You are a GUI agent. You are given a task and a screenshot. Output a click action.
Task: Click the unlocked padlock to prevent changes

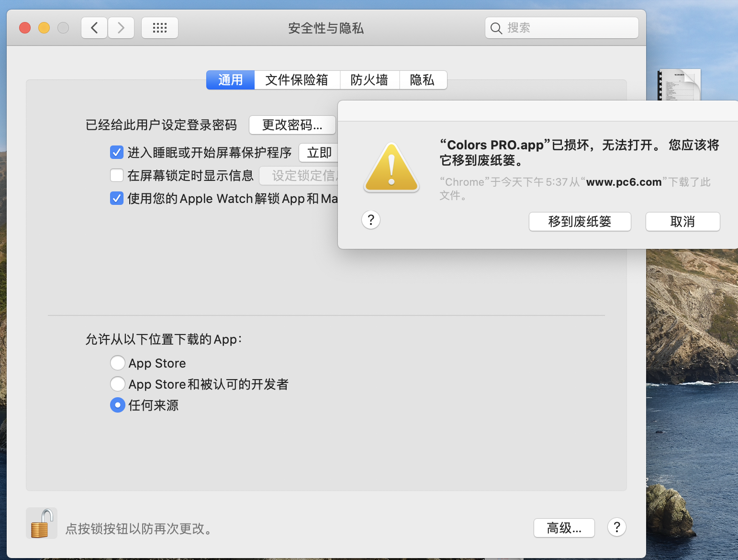pyautogui.click(x=41, y=523)
